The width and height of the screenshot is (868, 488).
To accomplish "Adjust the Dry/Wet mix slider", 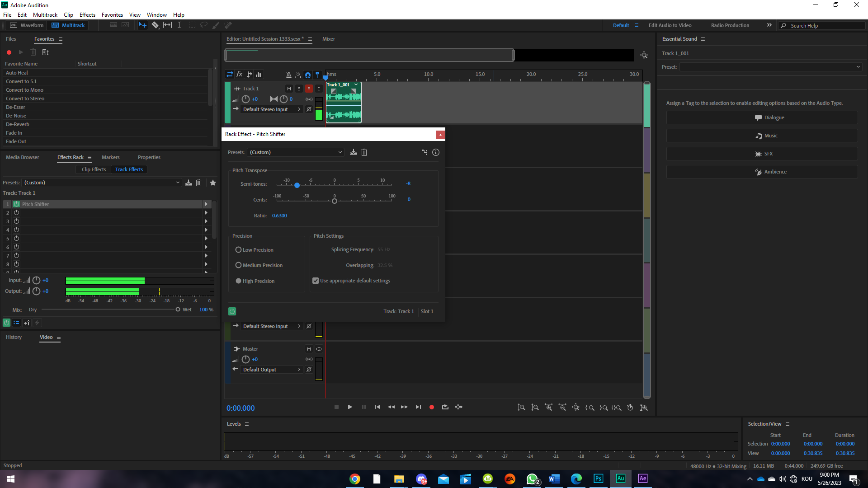I will click(178, 310).
